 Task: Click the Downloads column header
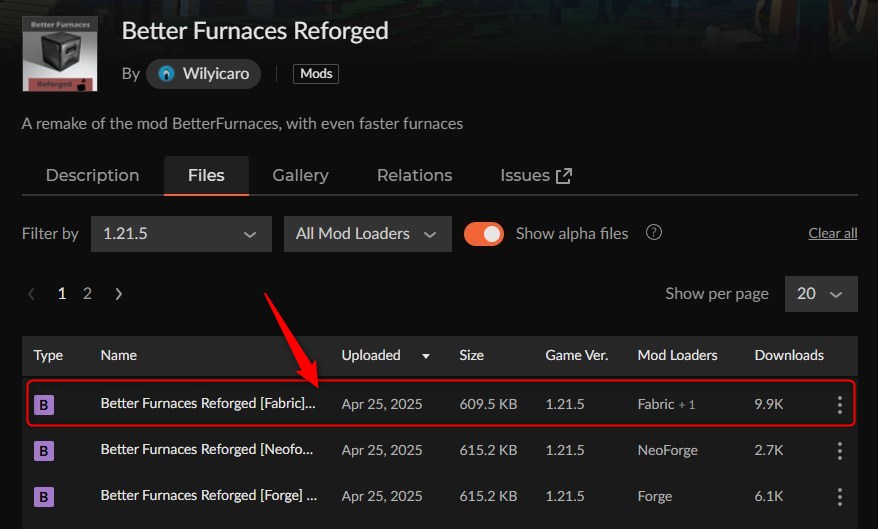[x=789, y=355]
